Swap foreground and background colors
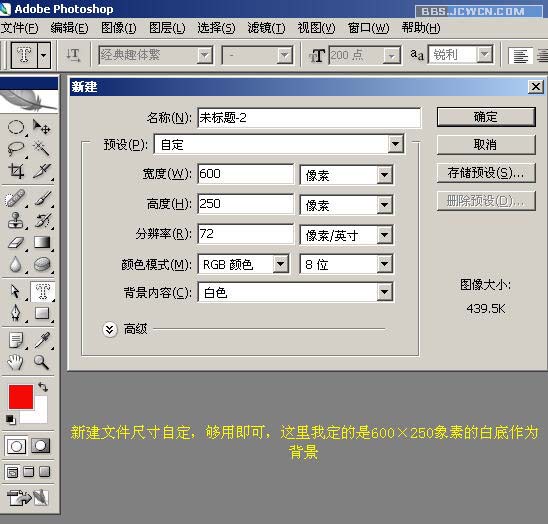This screenshot has width=548, height=524. tap(43, 387)
